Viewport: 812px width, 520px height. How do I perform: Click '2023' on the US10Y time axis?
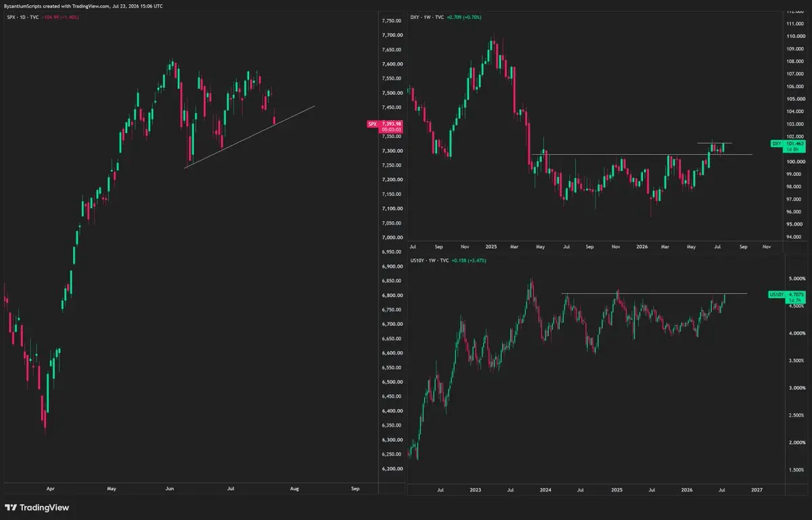coord(476,489)
